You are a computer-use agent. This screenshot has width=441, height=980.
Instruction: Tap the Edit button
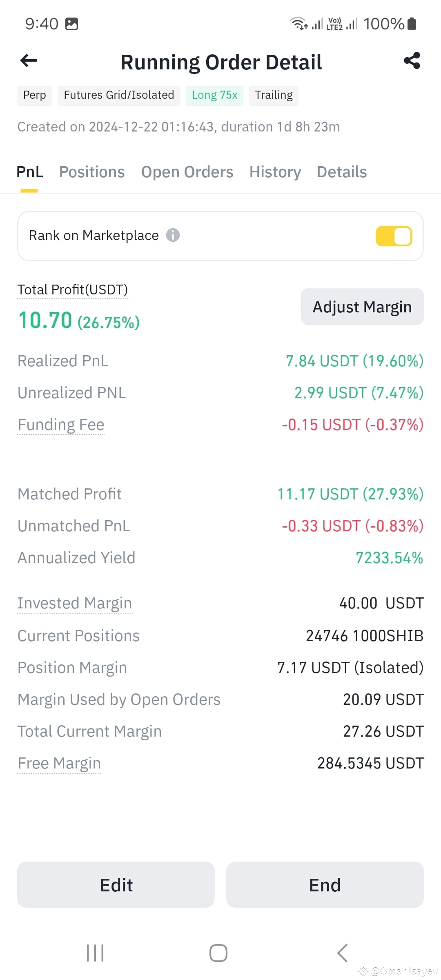(116, 885)
